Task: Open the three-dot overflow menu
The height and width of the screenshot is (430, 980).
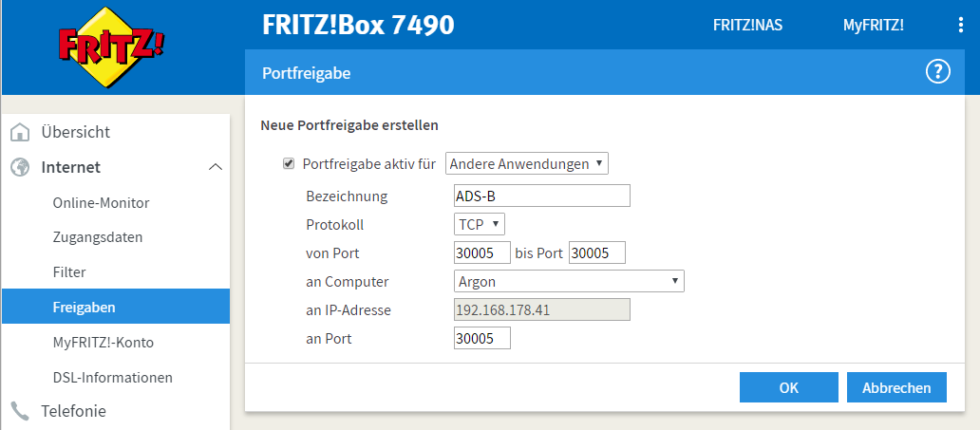Action: pos(961,25)
